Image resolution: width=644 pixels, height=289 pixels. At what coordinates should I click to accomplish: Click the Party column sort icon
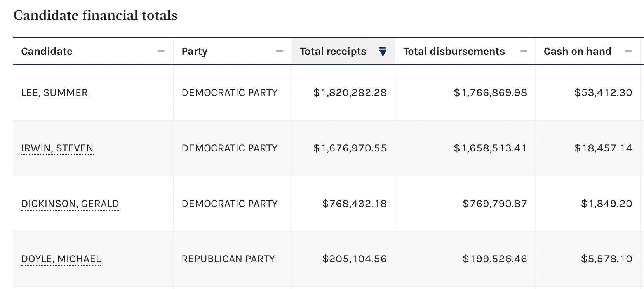[x=279, y=51]
